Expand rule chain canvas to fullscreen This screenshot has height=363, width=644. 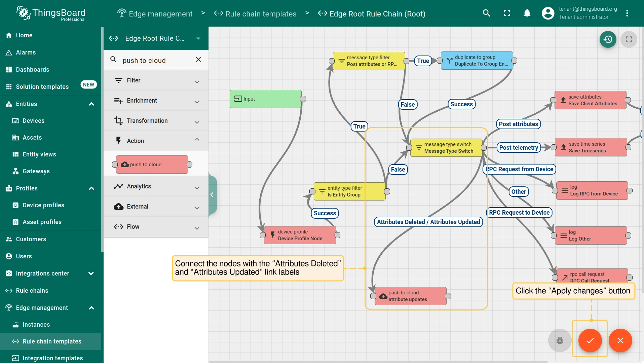tap(629, 39)
